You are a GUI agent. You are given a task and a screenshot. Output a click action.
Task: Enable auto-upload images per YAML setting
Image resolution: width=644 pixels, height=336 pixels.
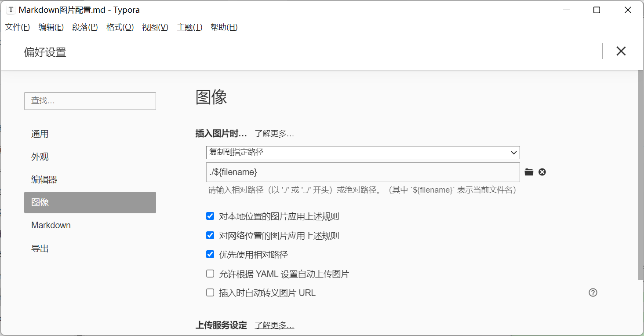tap(210, 274)
